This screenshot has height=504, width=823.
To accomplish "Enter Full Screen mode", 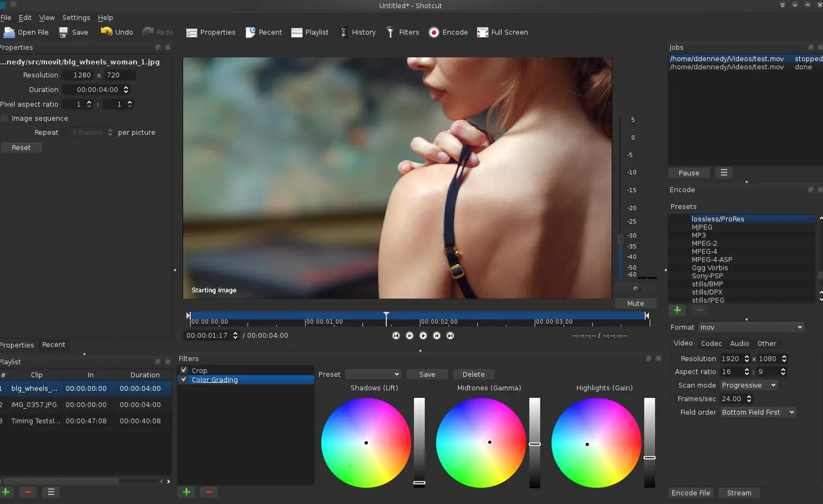I will point(502,32).
